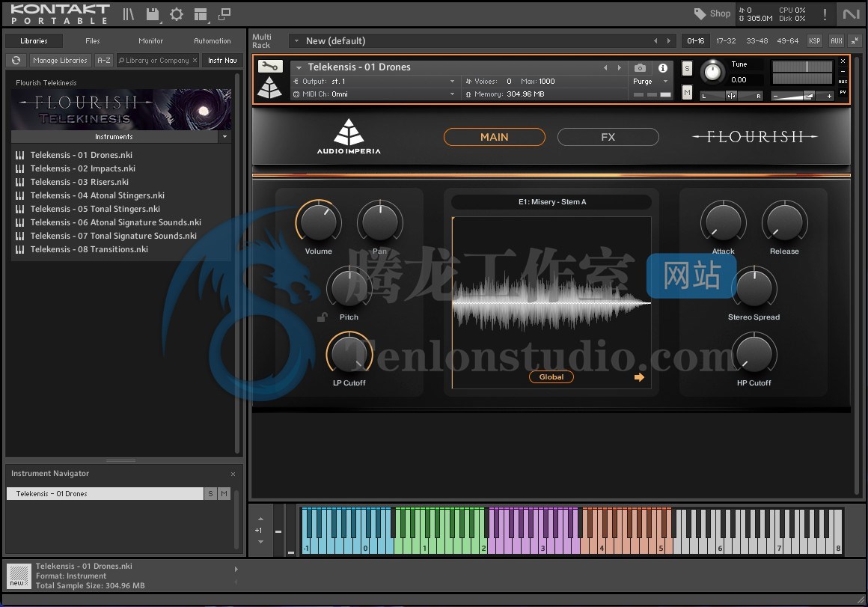Open Kontakt options gear
The height and width of the screenshot is (607, 868).
click(177, 14)
